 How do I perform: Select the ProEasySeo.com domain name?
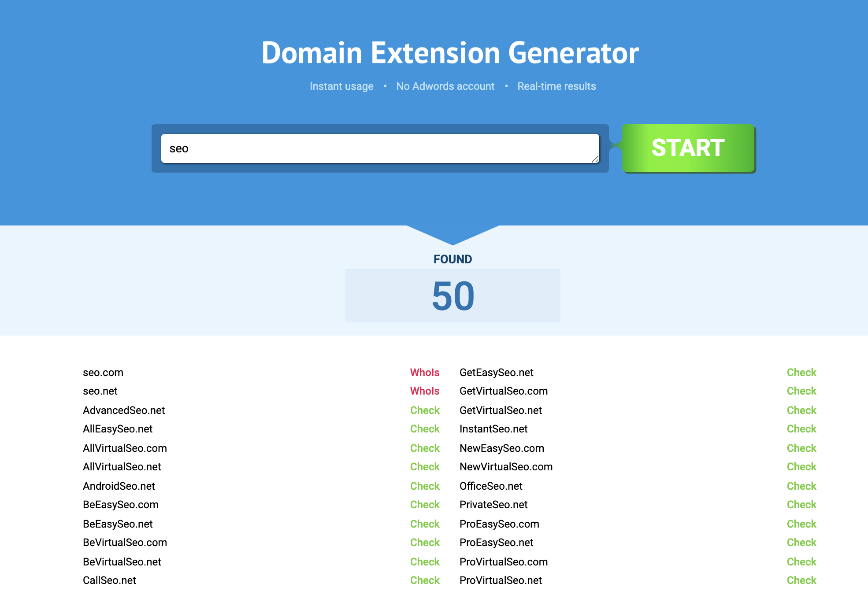499,524
